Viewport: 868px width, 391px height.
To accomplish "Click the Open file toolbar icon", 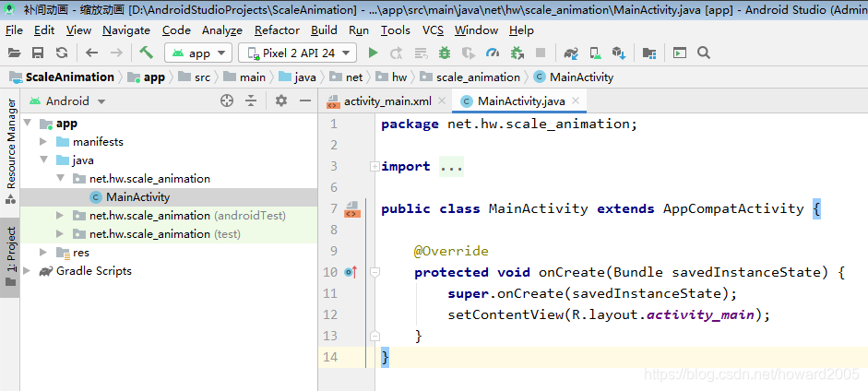I will [15, 53].
